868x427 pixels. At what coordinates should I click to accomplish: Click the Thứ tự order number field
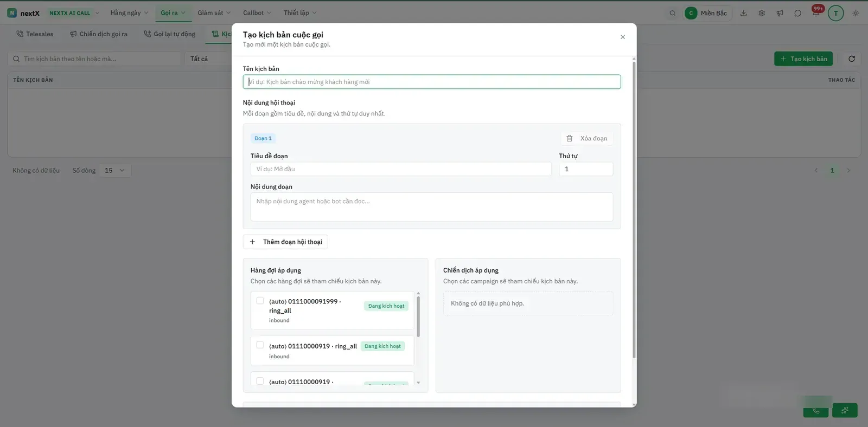586,169
